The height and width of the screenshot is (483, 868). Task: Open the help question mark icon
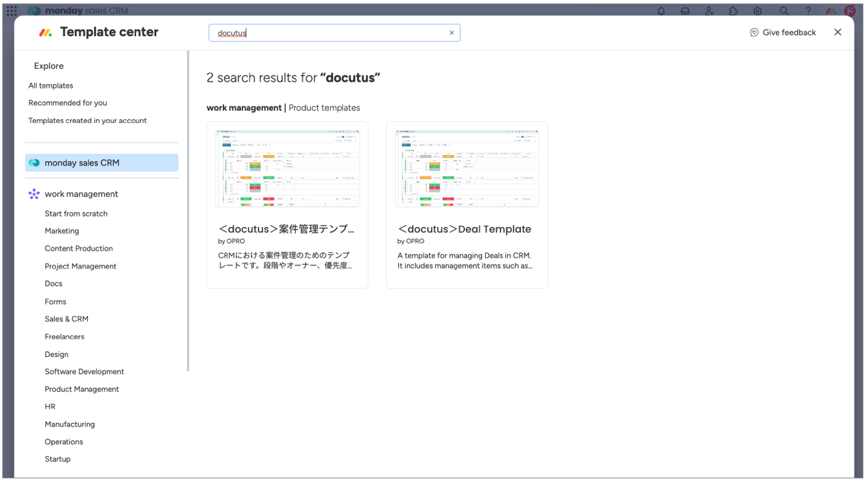807,11
